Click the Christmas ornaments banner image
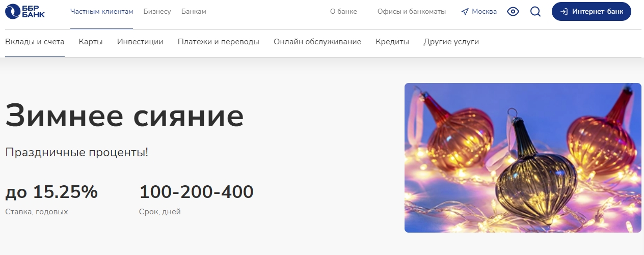 point(523,158)
